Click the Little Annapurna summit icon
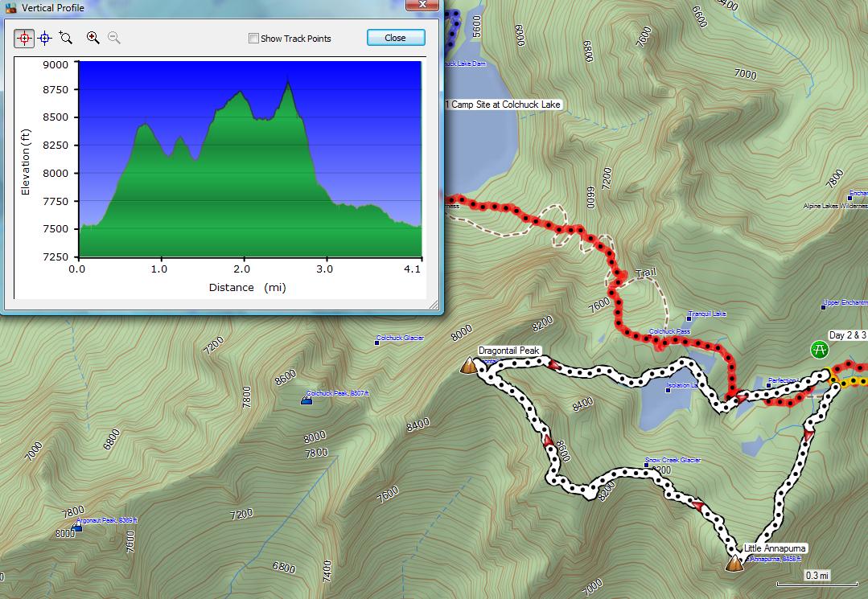868x599 pixels. pyautogui.click(x=734, y=563)
